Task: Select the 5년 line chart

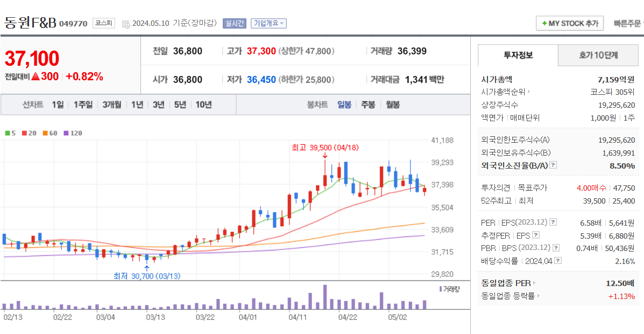Action: pyautogui.click(x=180, y=105)
